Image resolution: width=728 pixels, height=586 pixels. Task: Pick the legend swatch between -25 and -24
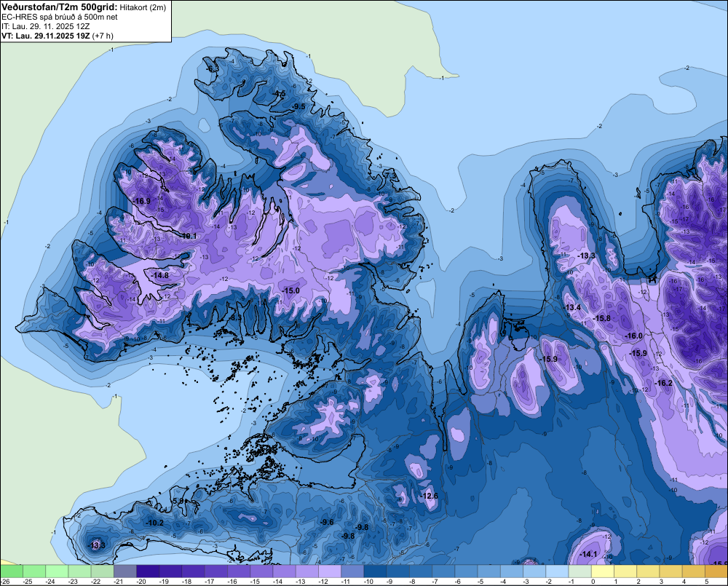[x=34, y=571]
